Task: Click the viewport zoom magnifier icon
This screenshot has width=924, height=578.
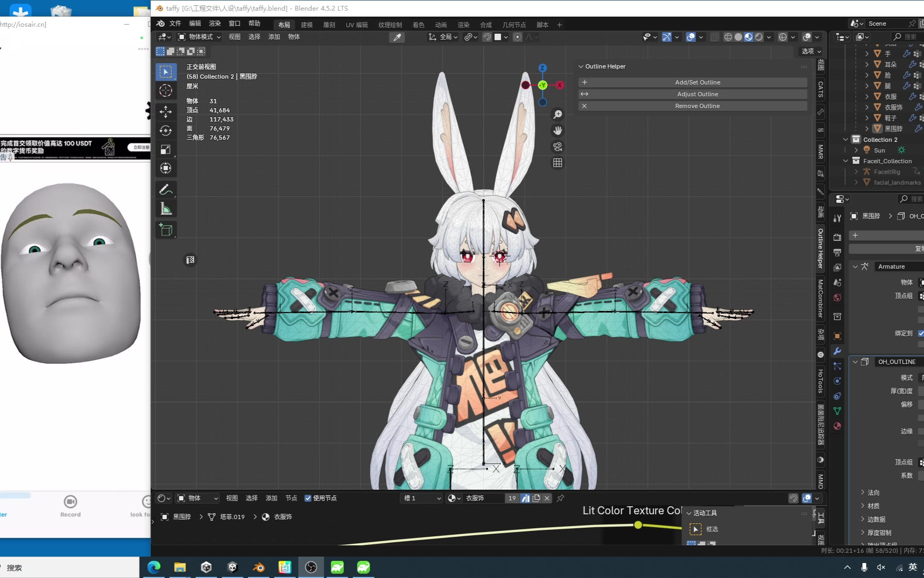Action: [x=558, y=115]
